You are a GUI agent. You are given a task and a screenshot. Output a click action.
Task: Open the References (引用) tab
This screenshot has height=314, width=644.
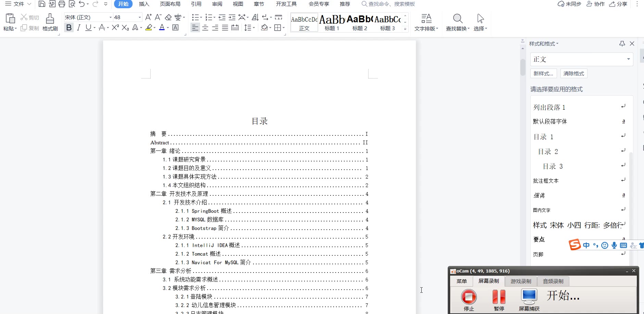(x=196, y=4)
